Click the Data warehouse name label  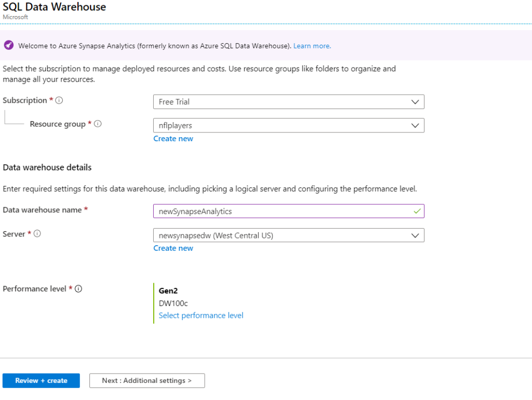[x=42, y=210]
